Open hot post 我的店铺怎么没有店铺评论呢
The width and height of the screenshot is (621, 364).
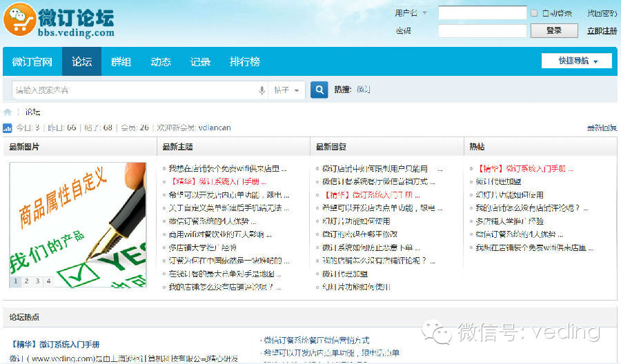pos(531,208)
